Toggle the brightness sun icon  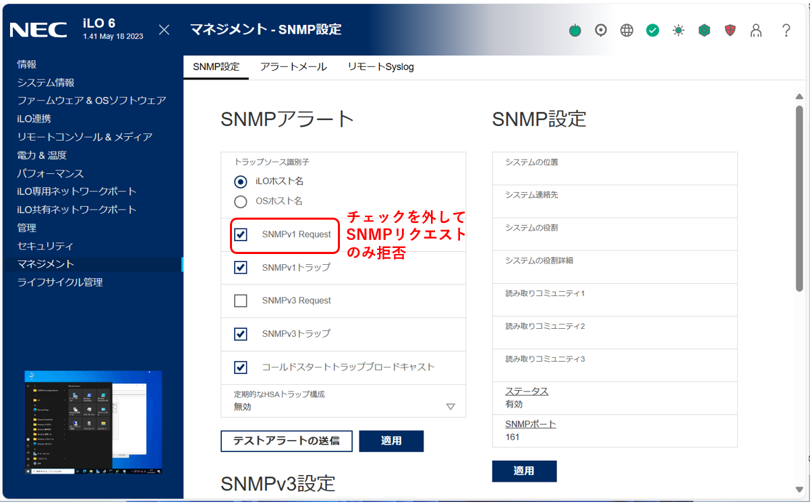click(678, 30)
